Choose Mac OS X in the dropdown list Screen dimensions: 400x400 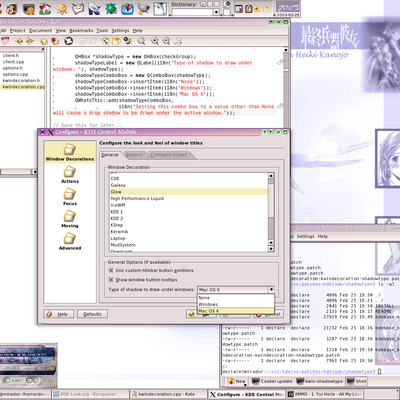(x=236, y=311)
